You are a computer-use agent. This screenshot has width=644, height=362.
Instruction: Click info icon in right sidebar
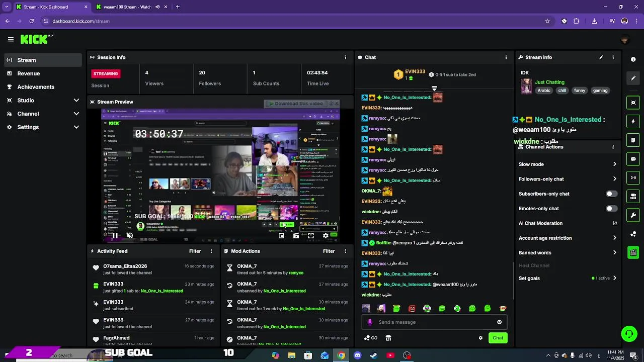633,59
